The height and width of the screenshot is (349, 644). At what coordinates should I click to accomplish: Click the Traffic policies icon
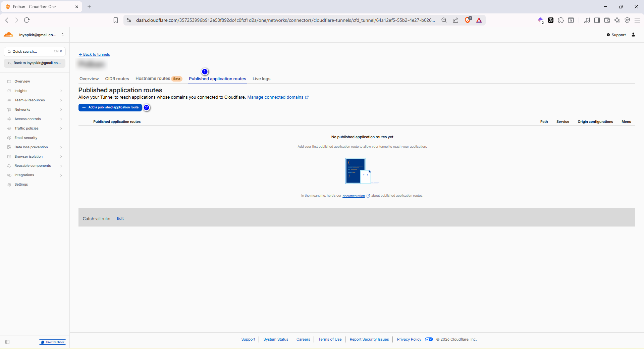(9, 129)
